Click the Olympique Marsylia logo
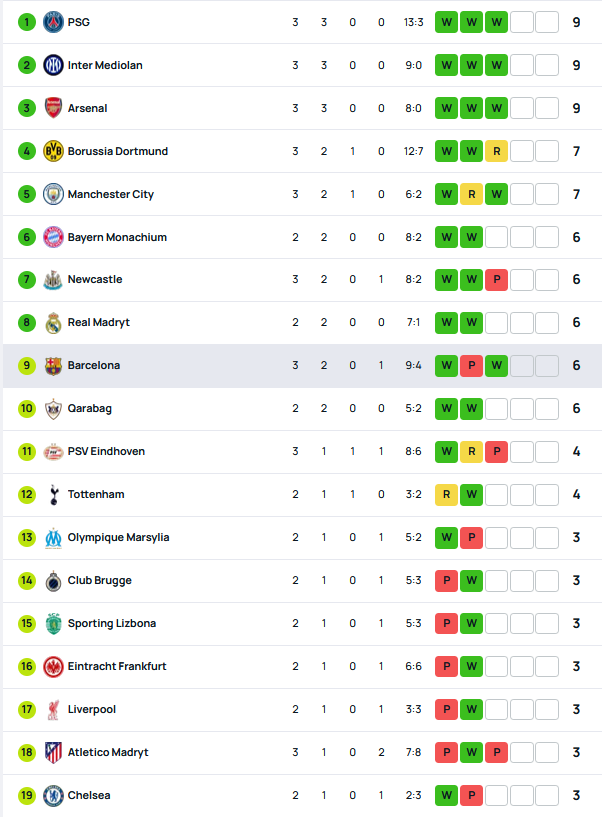The image size is (602, 817). (x=53, y=537)
